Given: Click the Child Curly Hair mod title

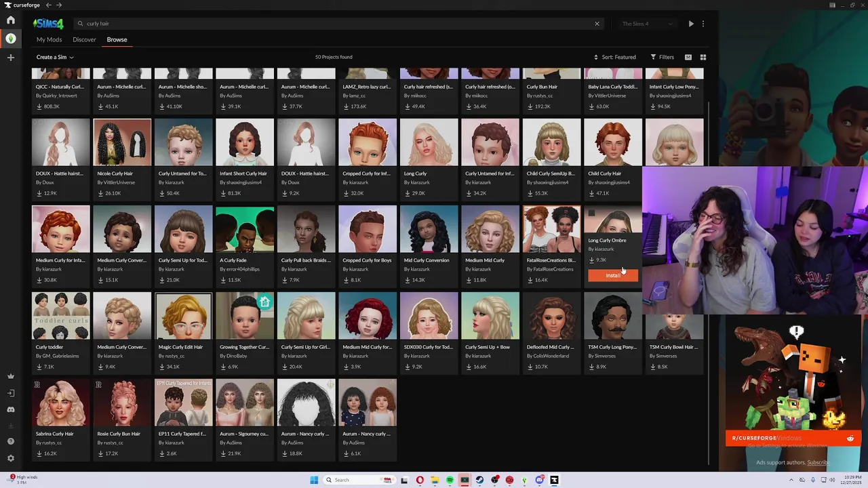Looking at the screenshot, I should point(604,174).
